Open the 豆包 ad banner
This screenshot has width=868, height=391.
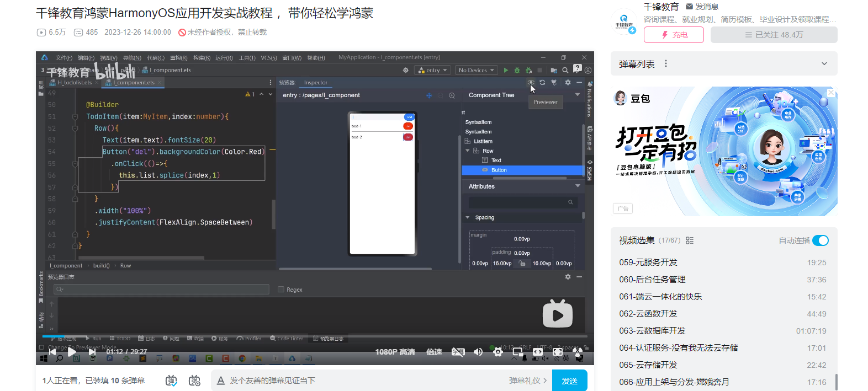click(724, 151)
